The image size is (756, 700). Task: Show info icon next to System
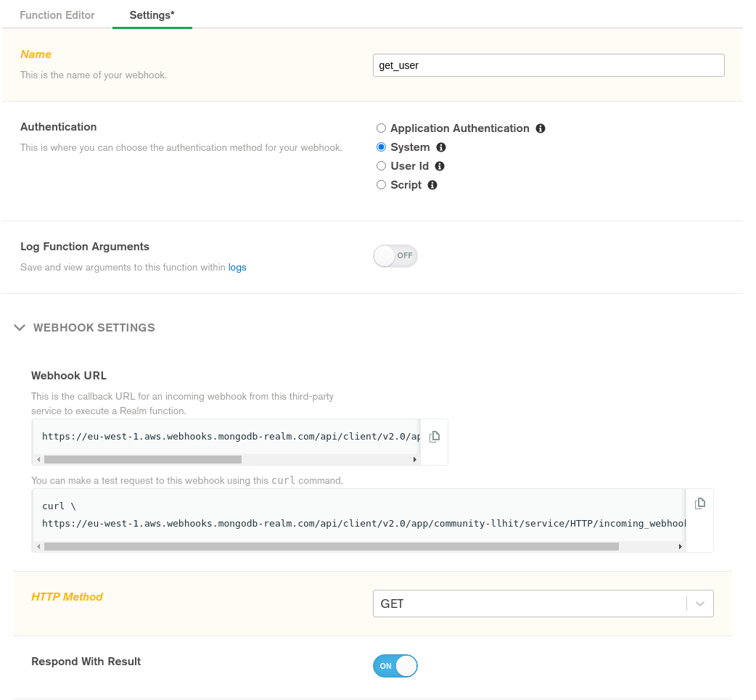click(441, 147)
